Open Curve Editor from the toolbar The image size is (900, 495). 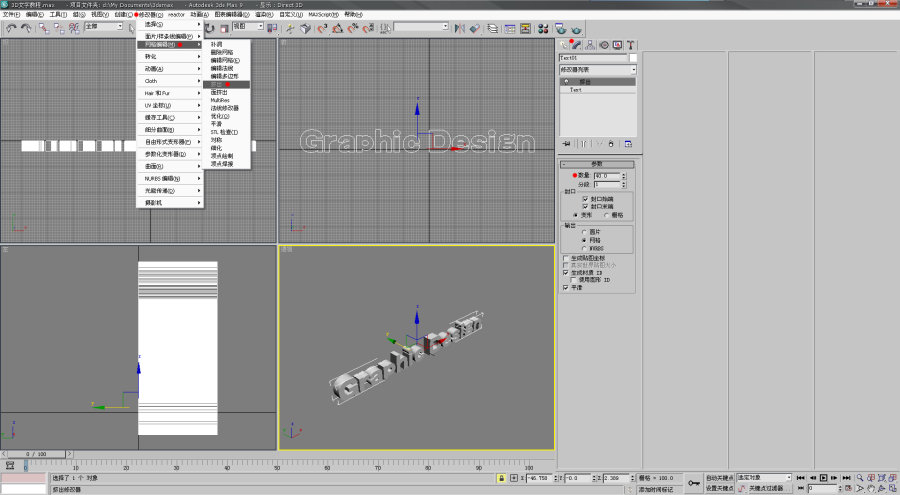(x=510, y=28)
